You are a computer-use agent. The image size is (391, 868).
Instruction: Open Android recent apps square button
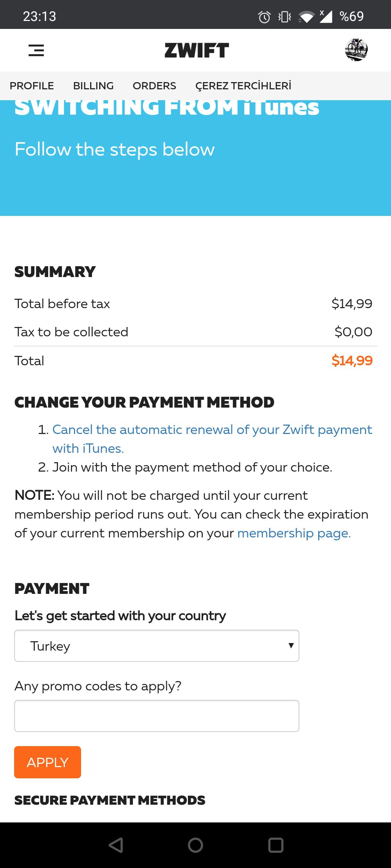tap(276, 845)
